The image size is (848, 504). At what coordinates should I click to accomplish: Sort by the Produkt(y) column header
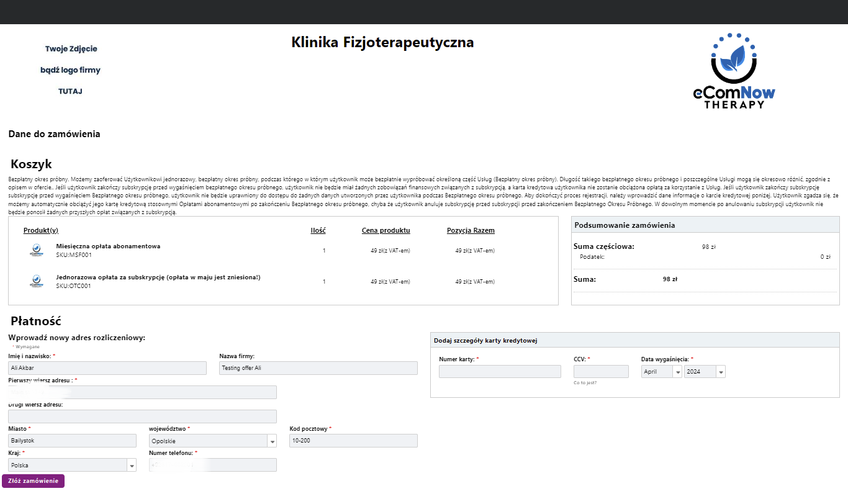[40, 230]
